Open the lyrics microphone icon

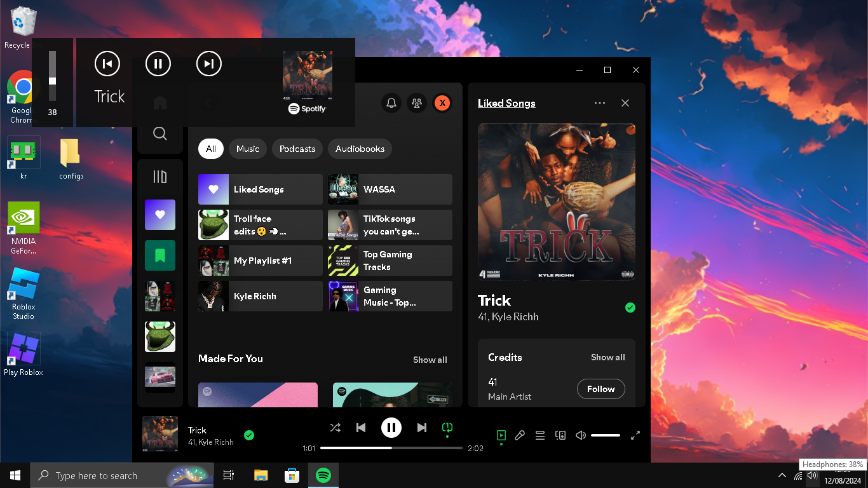[520, 435]
